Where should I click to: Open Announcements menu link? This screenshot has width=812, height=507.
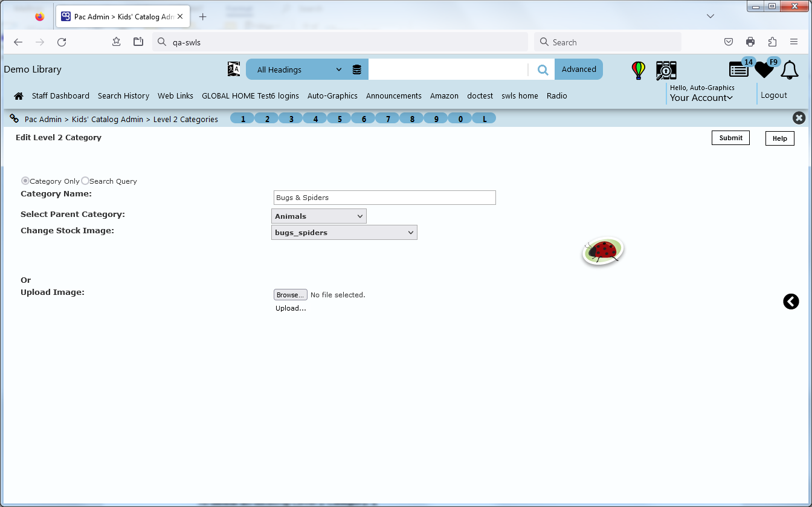click(x=394, y=96)
